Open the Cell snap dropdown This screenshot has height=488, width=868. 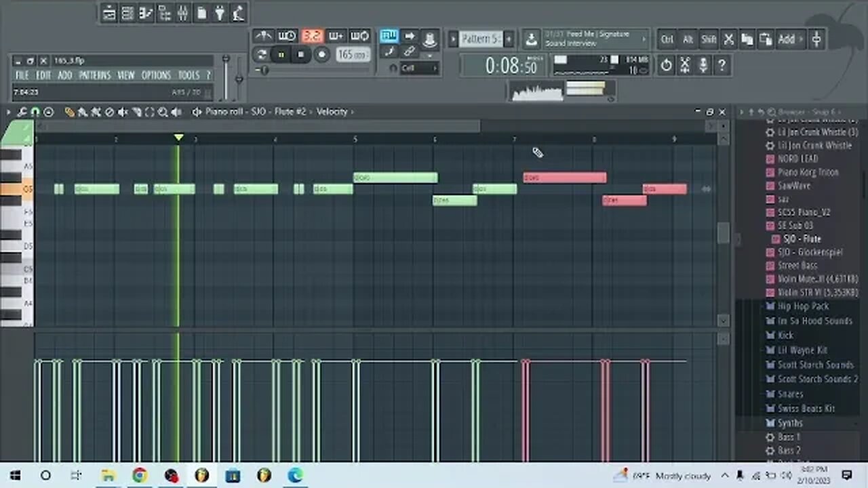[419, 68]
